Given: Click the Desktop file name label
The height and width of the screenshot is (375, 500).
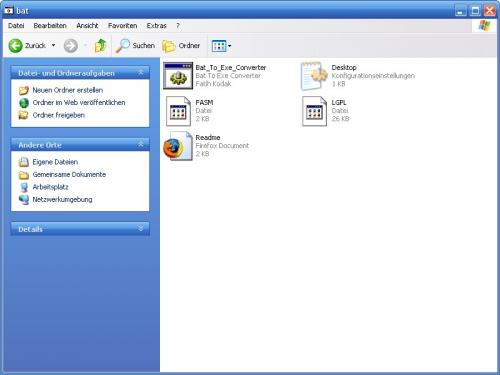Looking at the screenshot, I should tap(344, 68).
